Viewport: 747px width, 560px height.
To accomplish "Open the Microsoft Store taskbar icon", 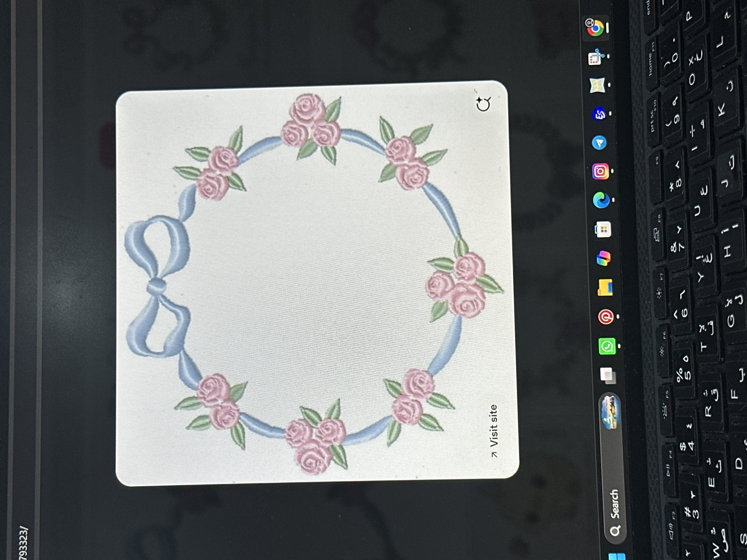I will click(603, 229).
